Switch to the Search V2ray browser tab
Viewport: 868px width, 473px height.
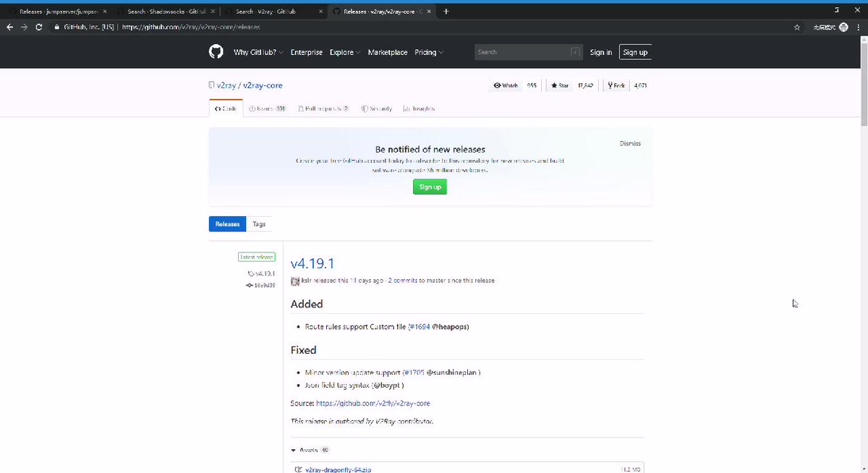pyautogui.click(x=273, y=12)
